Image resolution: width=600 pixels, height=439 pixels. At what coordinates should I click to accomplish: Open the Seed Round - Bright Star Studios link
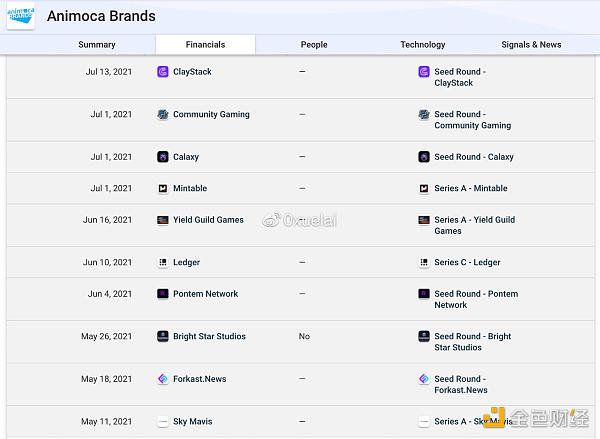coord(473,342)
